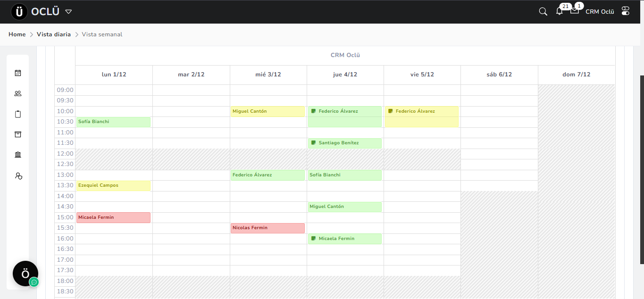644x299 pixels.
Task: Click the Vista semanal breadcrumb
Action: [x=102, y=34]
